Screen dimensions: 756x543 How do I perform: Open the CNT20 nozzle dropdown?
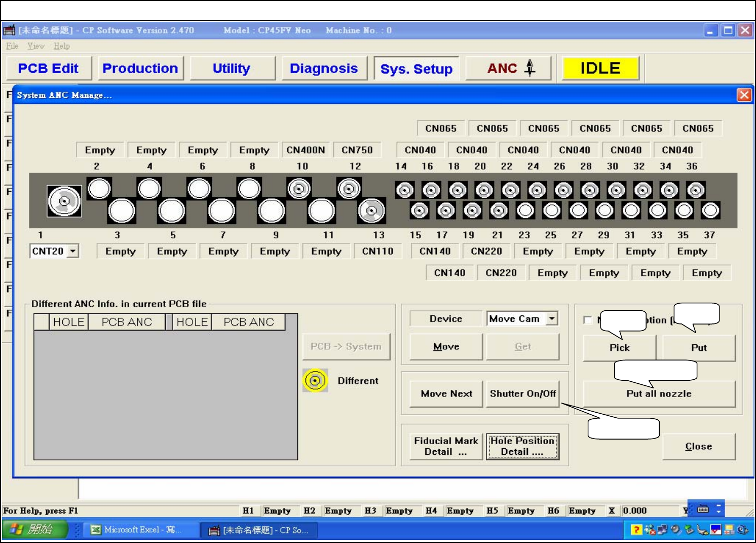pos(73,251)
